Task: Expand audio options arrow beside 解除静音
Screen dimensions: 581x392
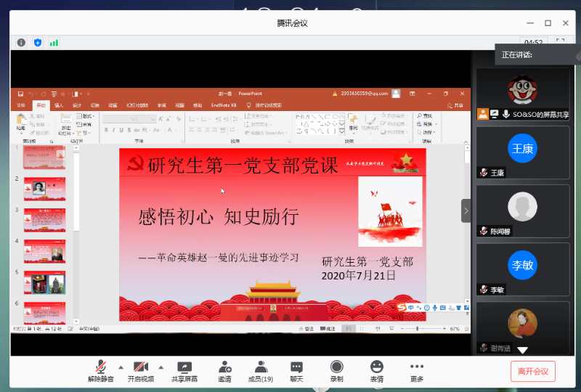Action: click(x=121, y=367)
